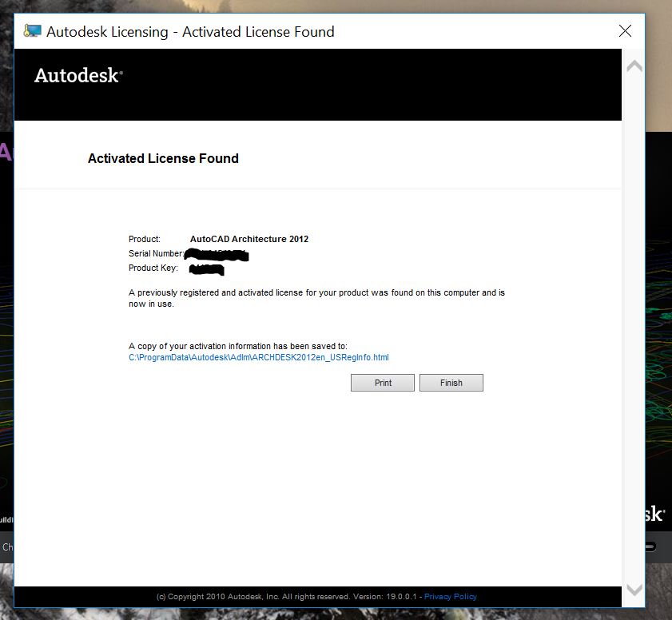Screen dimensions: 672x620
Task: Click the scroll-up chevron on the right scrollbar
Action: point(634,66)
